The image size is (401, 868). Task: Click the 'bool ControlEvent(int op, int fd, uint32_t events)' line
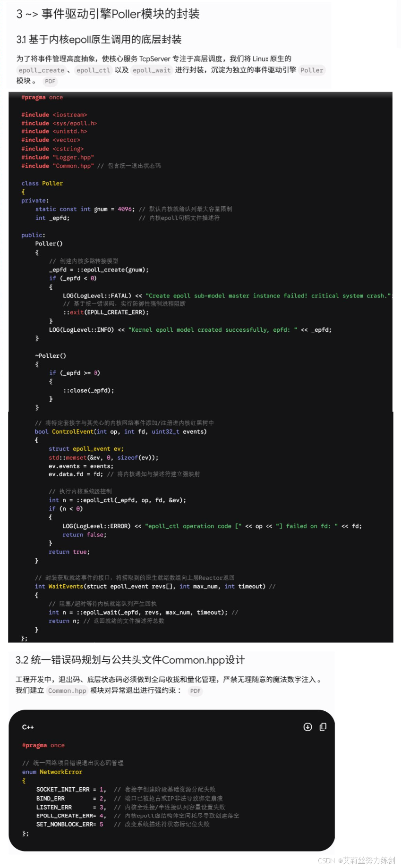120,431
